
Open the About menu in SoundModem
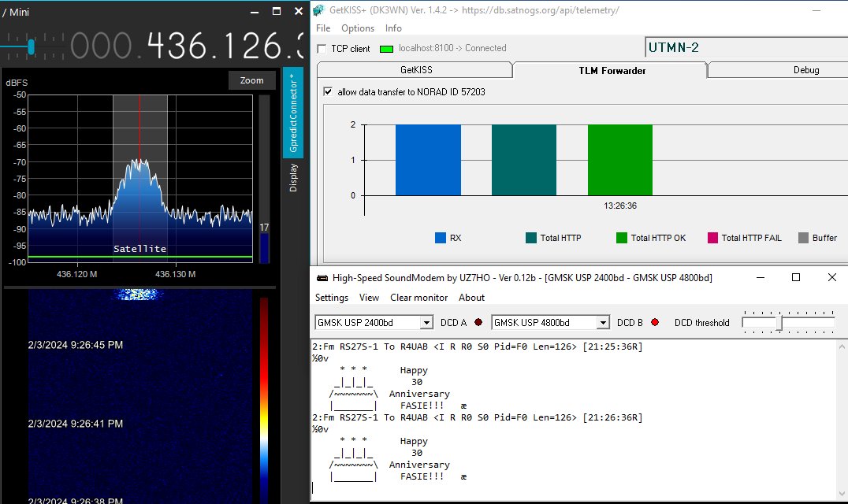tap(471, 298)
